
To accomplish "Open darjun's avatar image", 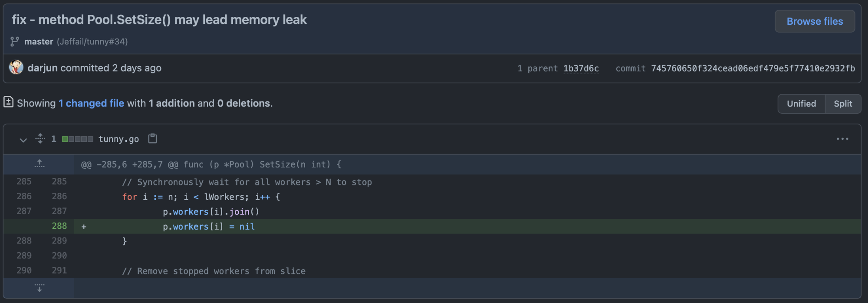I will tap(16, 67).
